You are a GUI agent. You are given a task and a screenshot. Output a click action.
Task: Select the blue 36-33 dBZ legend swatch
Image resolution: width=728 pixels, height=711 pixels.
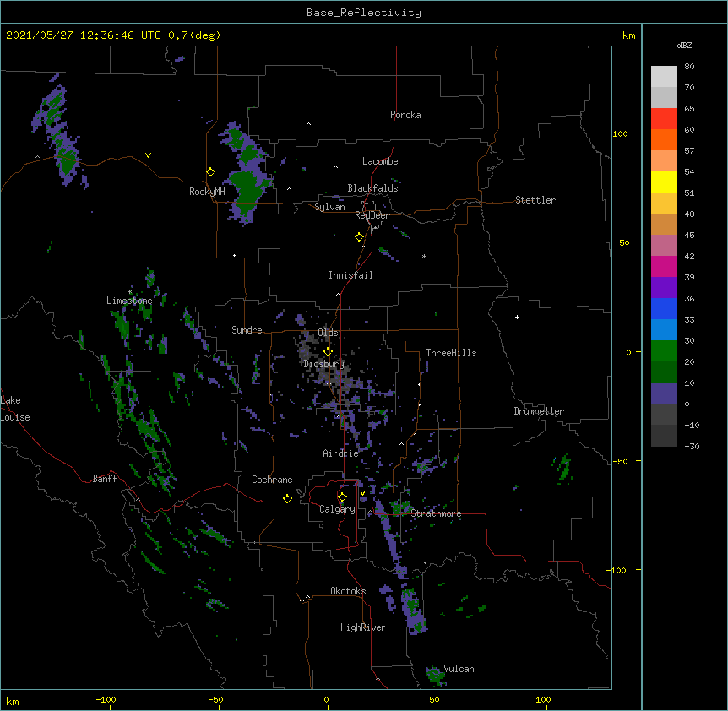[664, 308]
